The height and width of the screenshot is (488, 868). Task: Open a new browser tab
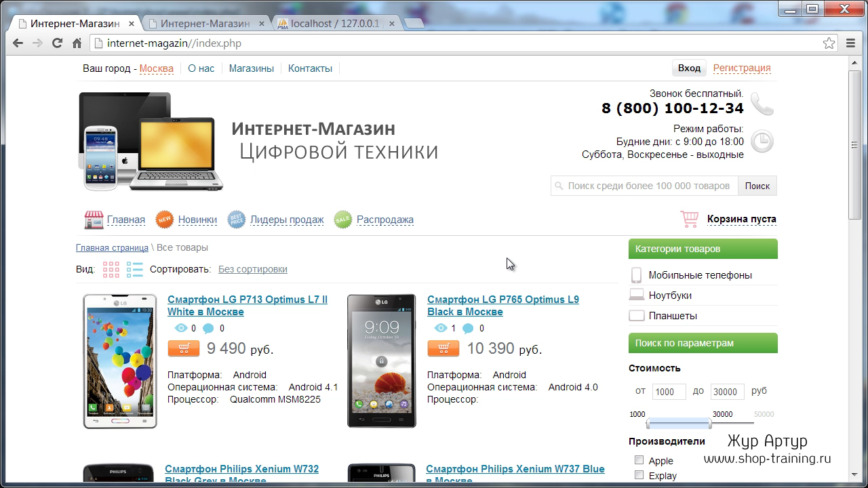pyautogui.click(x=414, y=24)
